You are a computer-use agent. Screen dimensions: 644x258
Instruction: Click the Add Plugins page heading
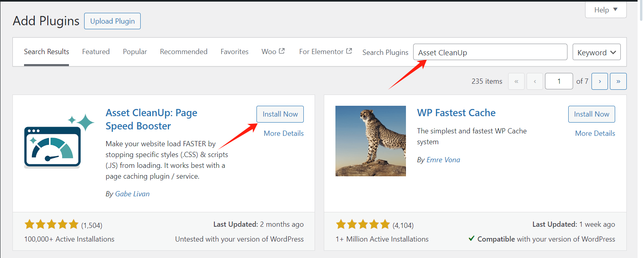coord(46,21)
